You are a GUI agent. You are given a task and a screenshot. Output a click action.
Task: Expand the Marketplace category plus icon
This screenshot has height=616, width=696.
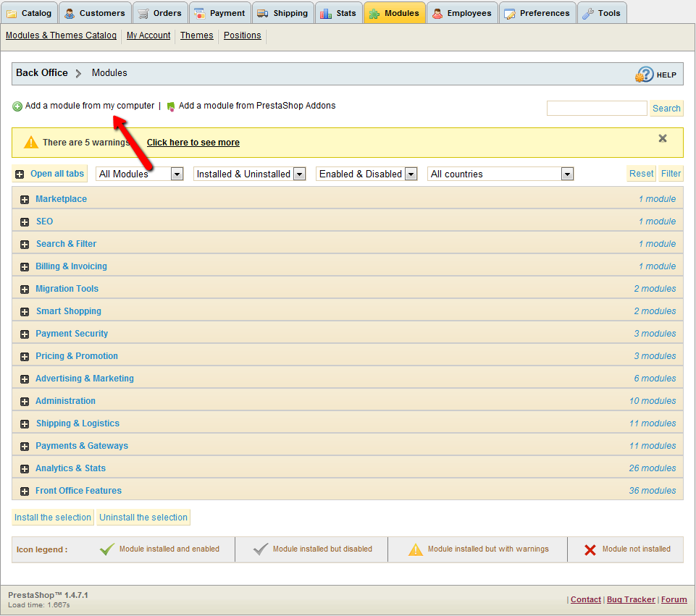25,200
